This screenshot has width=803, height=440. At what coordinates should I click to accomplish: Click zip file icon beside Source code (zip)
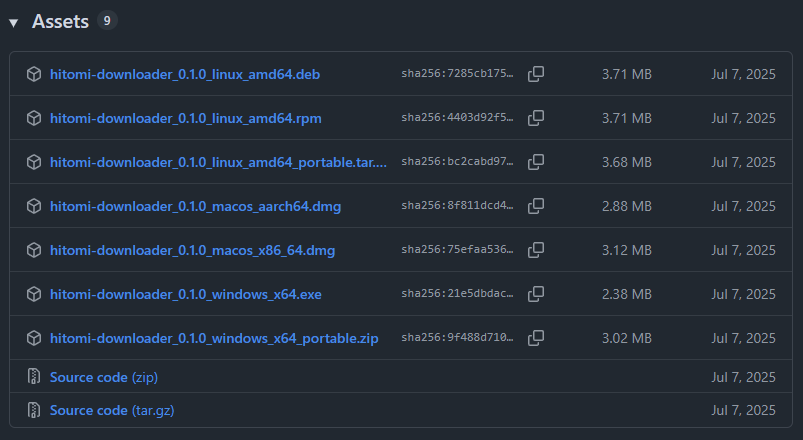[x=34, y=376]
